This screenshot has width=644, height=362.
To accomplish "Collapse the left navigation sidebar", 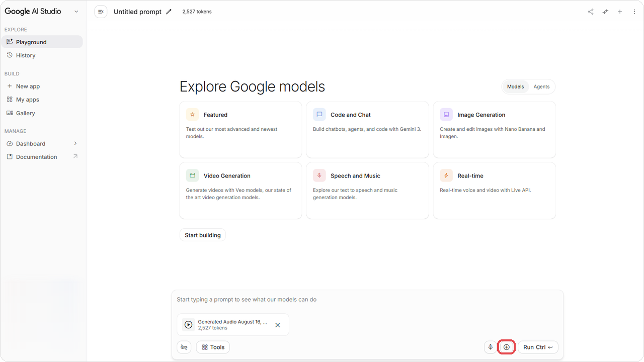I will coord(101,12).
